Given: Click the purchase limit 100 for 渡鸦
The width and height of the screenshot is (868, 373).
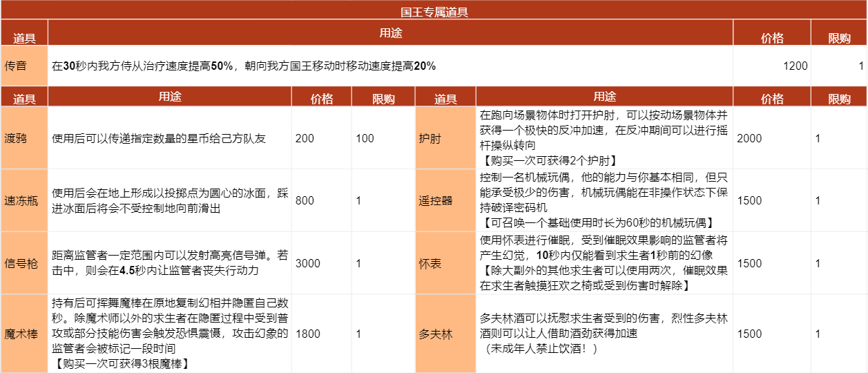Looking at the screenshot, I should pos(365,138).
